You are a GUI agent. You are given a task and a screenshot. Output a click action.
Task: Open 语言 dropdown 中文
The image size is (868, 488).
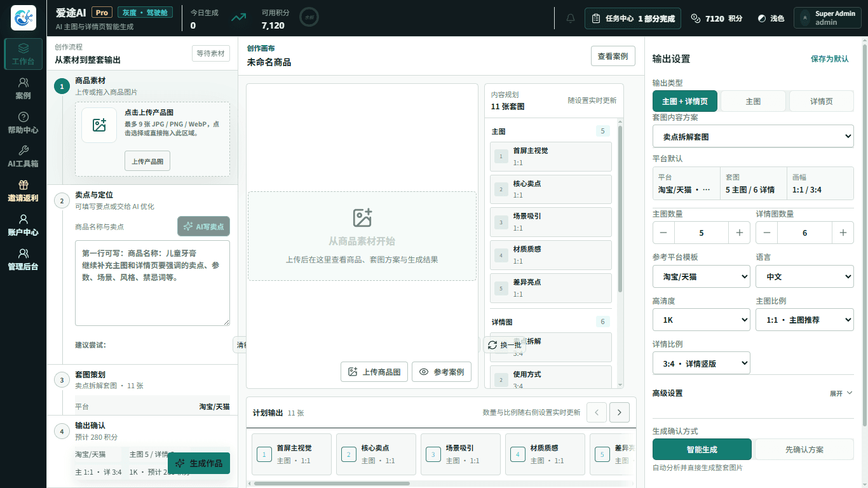804,276
